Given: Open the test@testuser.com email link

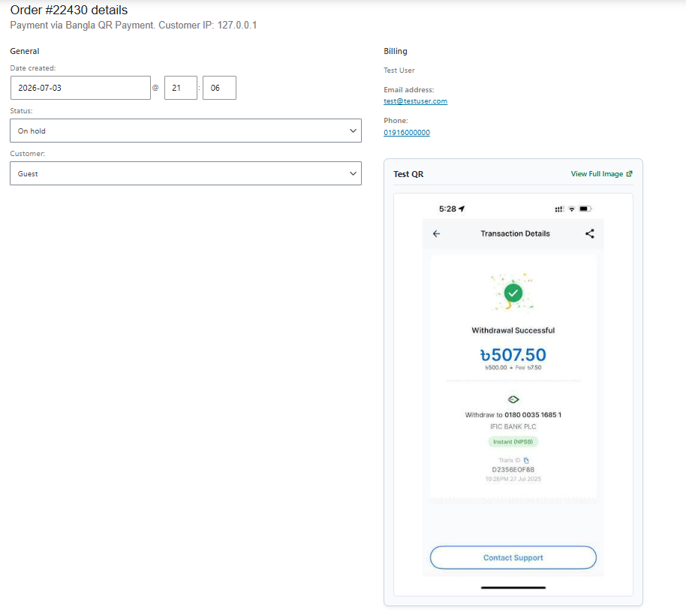Looking at the screenshot, I should pos(415,101).
